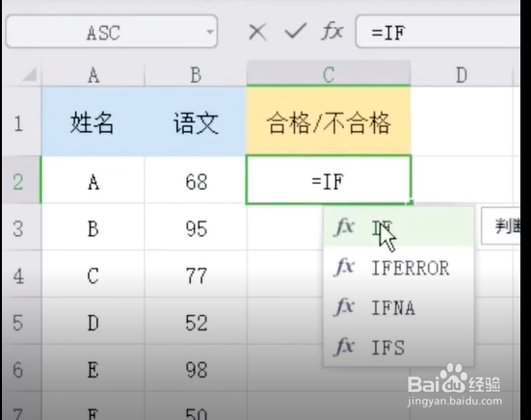Click cell containing score 52

(196, 322)
